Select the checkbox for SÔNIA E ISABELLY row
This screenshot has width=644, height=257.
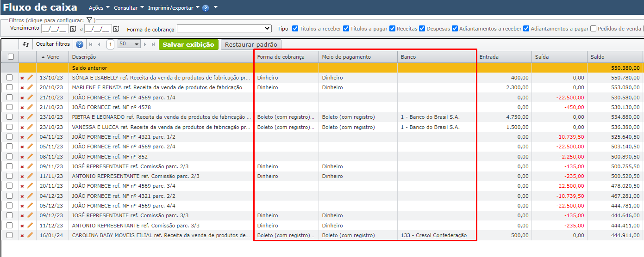(x=10, y=78)
